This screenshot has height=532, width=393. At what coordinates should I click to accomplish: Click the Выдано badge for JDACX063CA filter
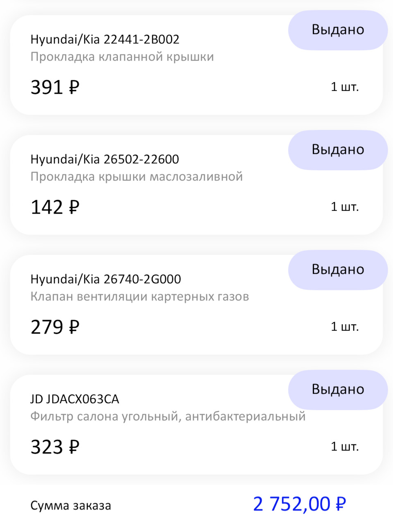pyautogui.click(x=338, y=390)
